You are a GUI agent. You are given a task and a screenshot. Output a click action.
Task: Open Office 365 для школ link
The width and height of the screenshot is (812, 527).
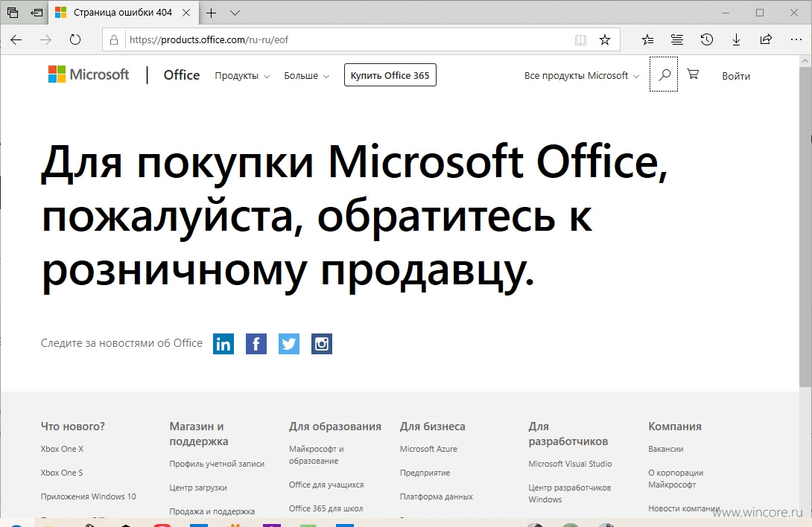(x=326, y=508)
